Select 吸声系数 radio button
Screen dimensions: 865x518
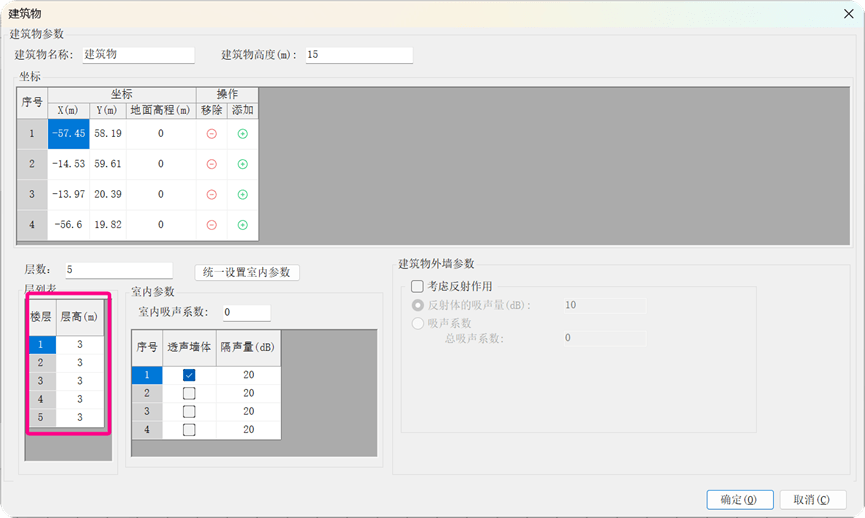point(418,323)
